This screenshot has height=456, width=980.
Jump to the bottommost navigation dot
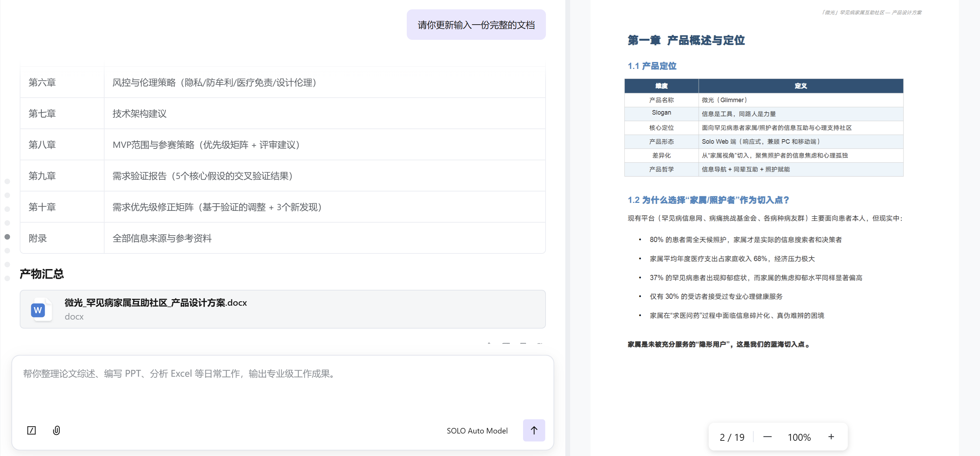click(7, 278)
